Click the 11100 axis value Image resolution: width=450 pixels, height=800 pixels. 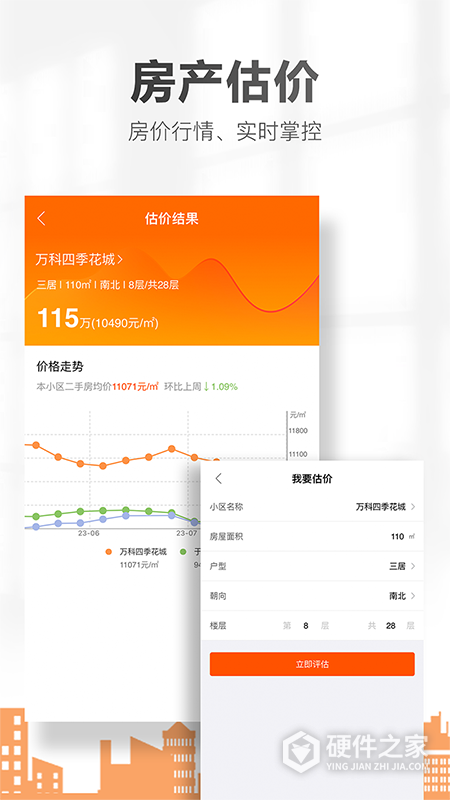click(x=298, y=454)
